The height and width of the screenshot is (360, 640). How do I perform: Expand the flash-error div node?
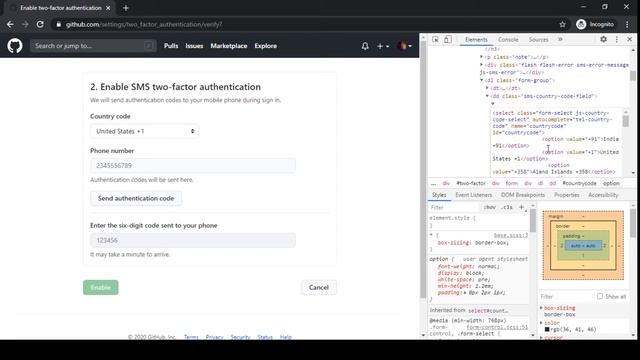pyautogui.click(x=482, y=65)
